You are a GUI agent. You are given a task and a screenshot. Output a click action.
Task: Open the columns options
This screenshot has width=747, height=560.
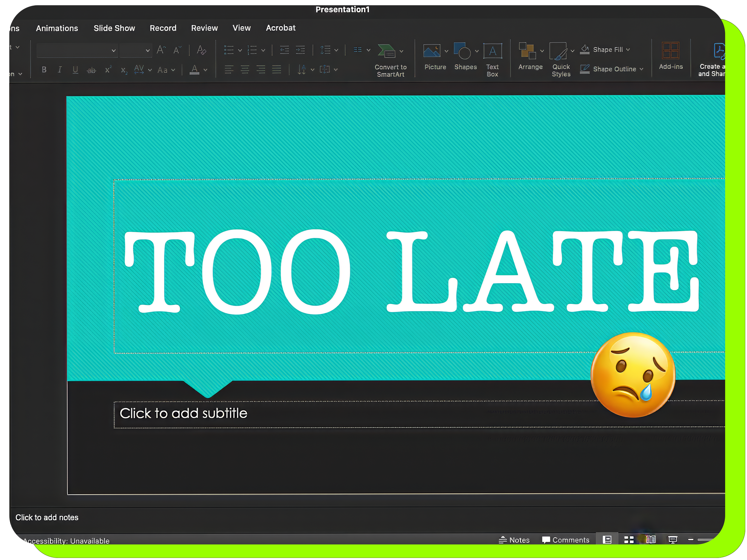pyautogui.click(x=362, y=50)
